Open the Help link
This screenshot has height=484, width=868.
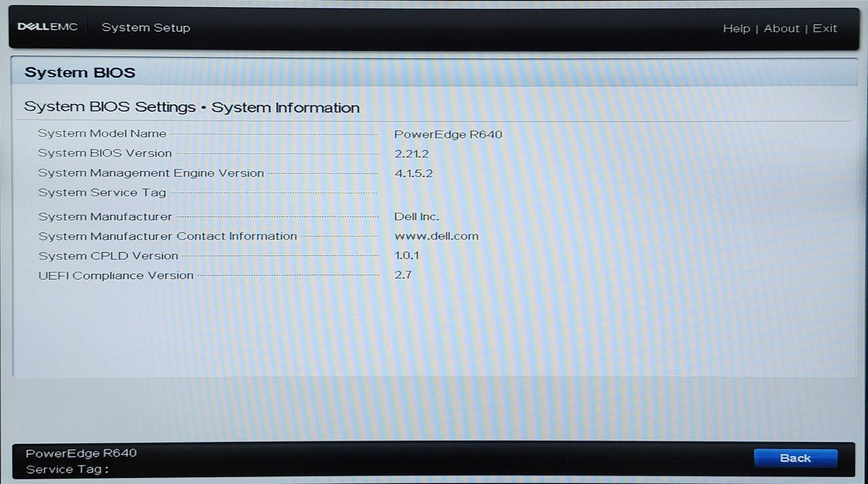736,28
